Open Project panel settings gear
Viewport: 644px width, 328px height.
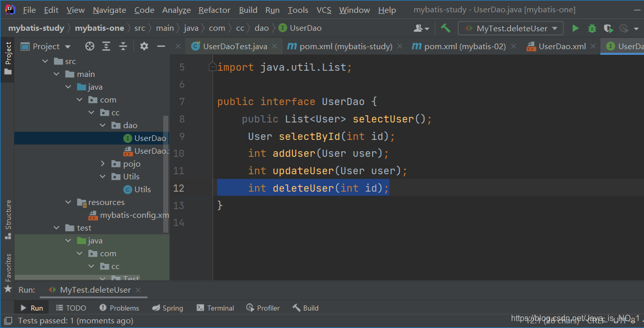tap(144, 46)
